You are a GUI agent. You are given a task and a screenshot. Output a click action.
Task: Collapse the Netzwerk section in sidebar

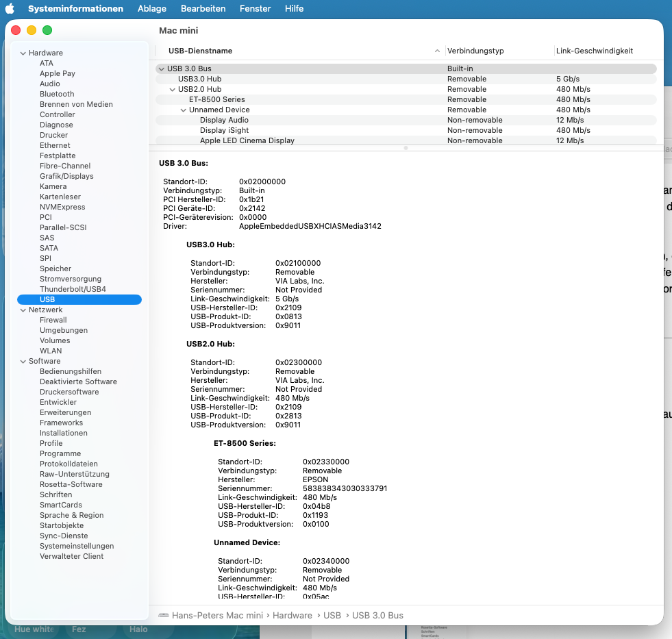[23, 310]
